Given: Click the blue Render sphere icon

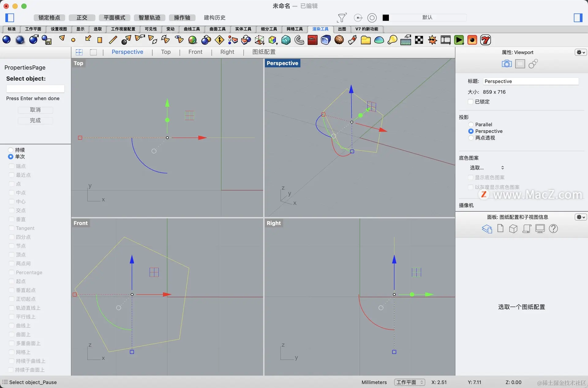Looking at the screenshot, I should pyautogui.click(x=6, y=40).
